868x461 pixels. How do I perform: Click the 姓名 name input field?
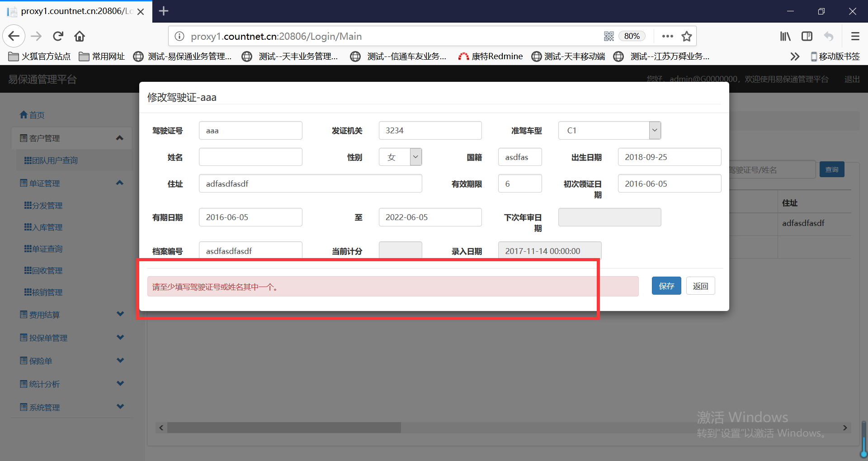pyautogui.click(x=250, y=157)
